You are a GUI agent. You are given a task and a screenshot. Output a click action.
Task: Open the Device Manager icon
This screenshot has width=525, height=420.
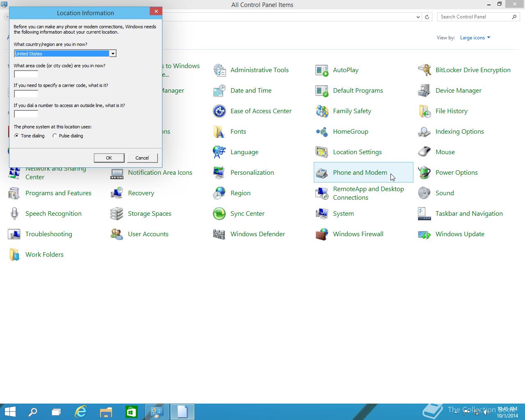(x=425, y=91)
